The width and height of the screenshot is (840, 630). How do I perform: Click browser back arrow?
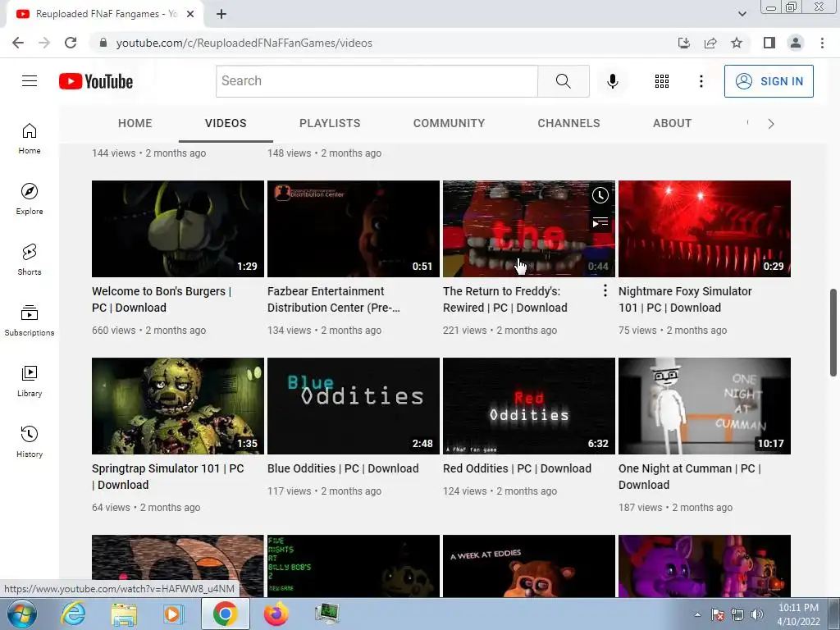(x=18, y=43)
